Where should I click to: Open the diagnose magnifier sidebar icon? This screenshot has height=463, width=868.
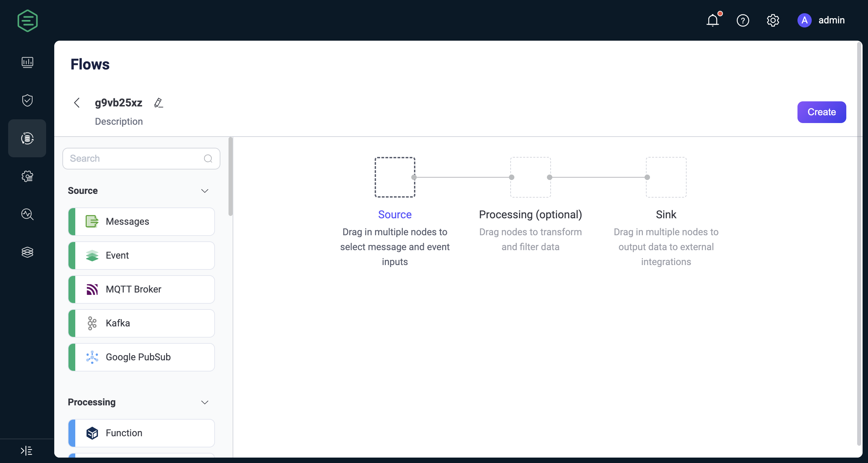[x=27, y=214]
